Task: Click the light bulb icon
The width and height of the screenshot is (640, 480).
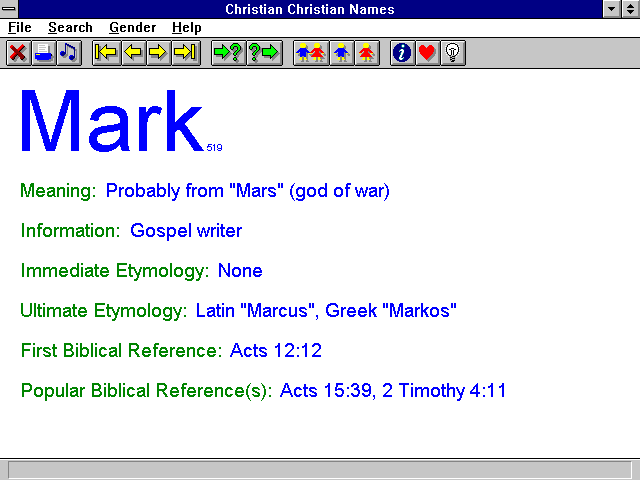Action: 453,53
